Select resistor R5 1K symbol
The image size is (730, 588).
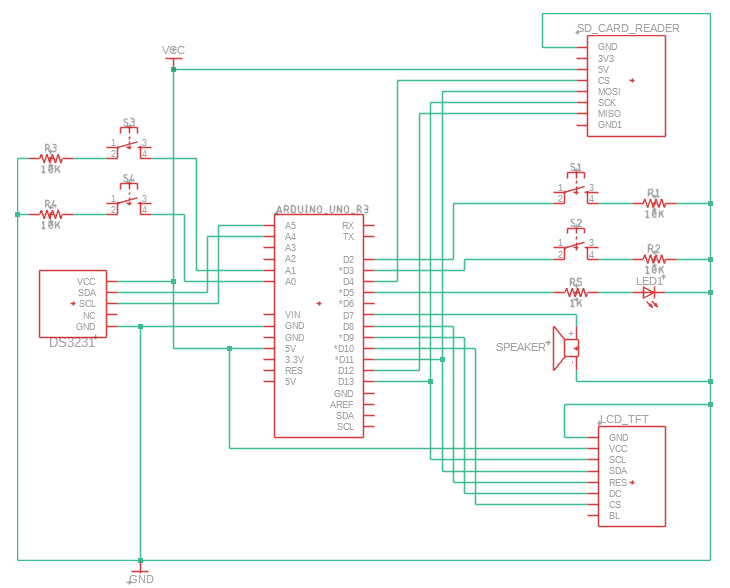(x=576, y=293)
